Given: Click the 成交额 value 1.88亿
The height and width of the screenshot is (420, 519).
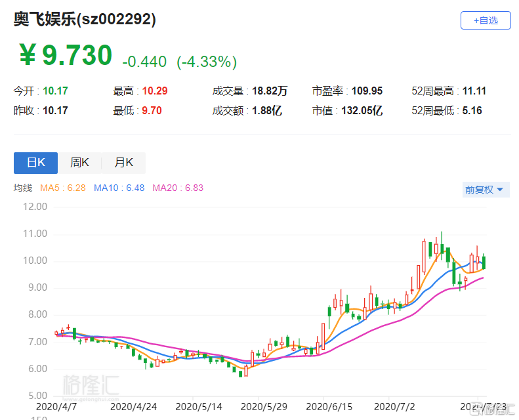Looking at the screenshot, I should [267, 110].
